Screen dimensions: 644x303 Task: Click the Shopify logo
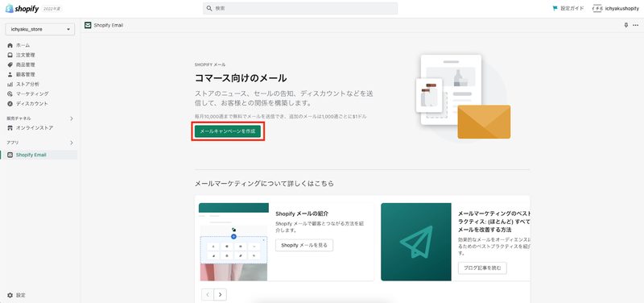(x=23, y=9)
